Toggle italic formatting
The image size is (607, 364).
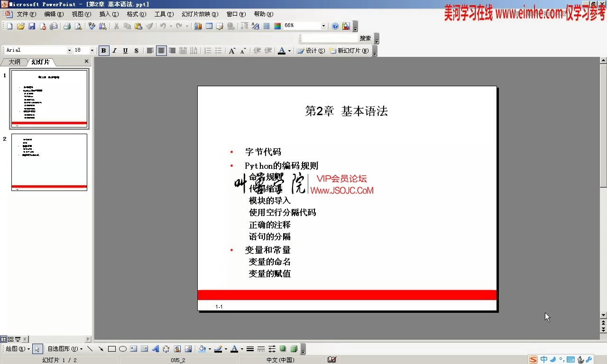pos(114,50)
